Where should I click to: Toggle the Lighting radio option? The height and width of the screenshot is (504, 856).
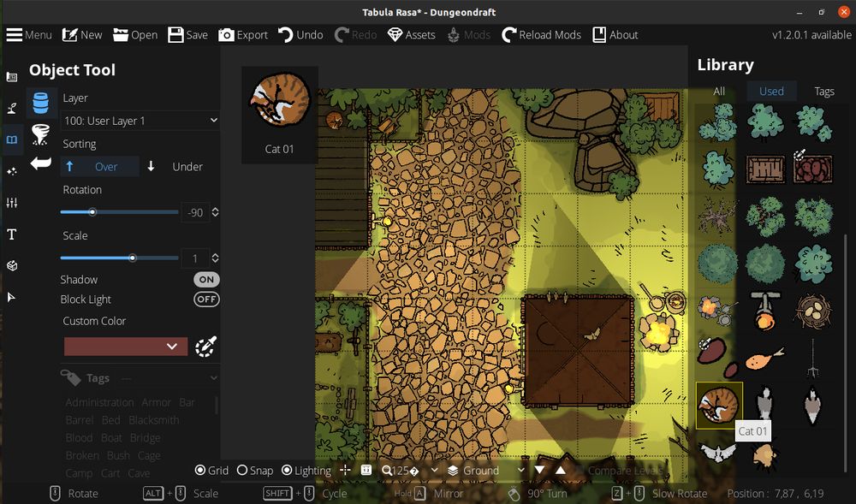click(x=306, y=470)
